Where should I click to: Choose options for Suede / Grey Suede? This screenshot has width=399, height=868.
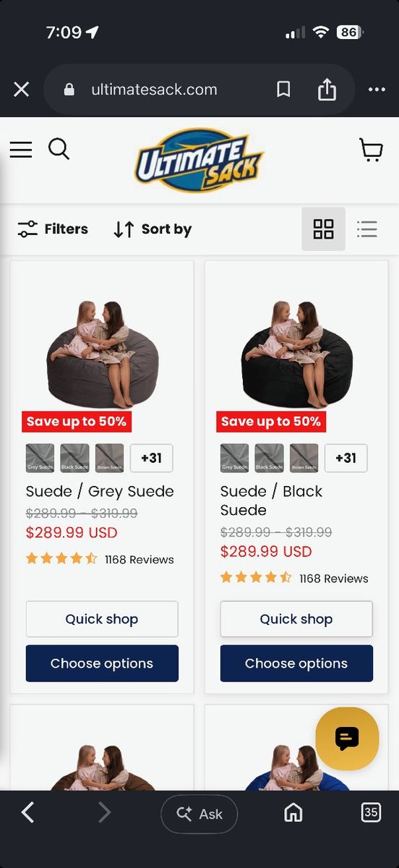pyautogui.click(x=102, y=663)
